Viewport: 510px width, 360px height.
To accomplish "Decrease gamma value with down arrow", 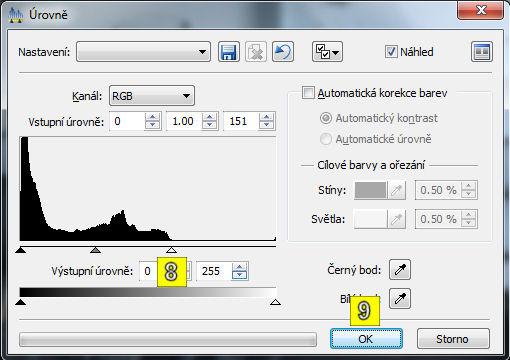I will point(209,125).
